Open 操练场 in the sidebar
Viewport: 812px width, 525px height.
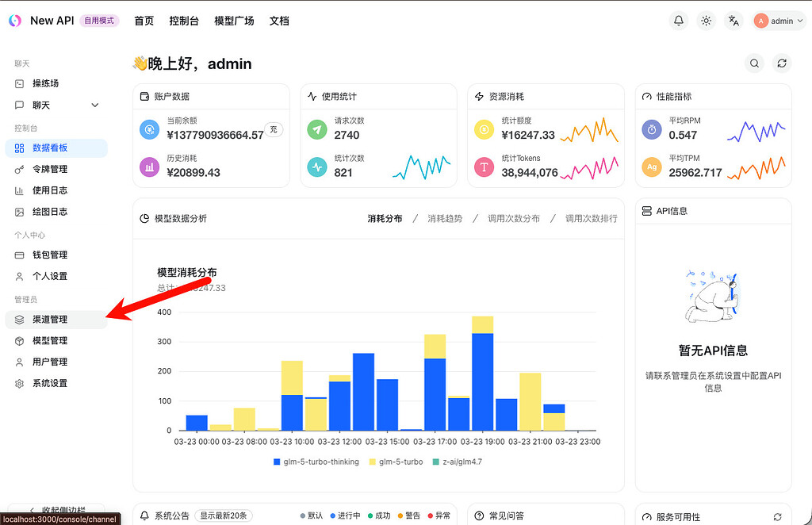pos(56,83)
